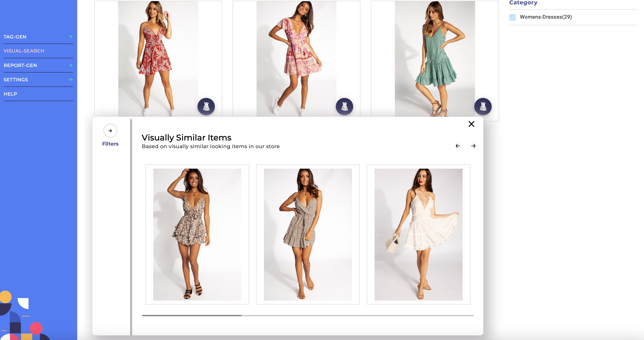Go to previous similar items with left arrow
The height and width of the screenshot is (340, 644).
[458, 146]
